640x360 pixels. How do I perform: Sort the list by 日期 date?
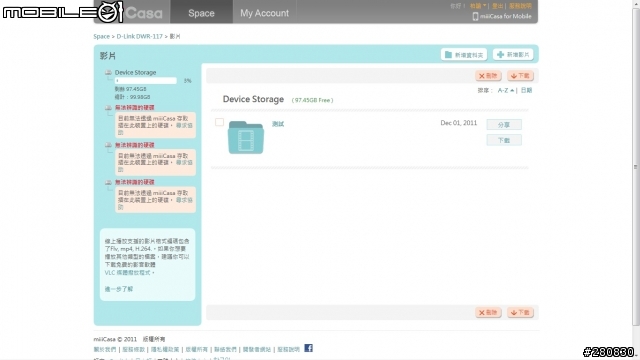coord(526,90)
